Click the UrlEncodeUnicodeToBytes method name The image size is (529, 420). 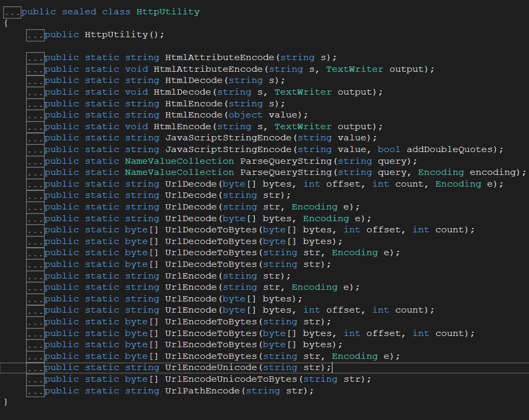click(232, 379)
